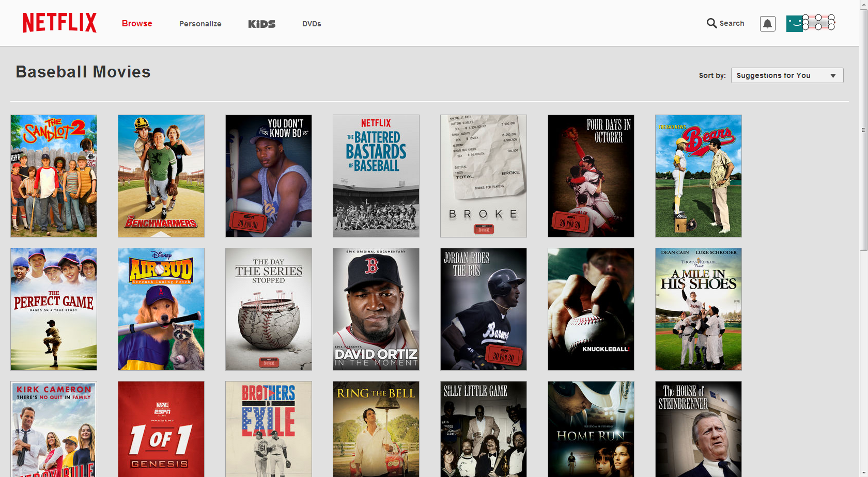Open the Personalize section
Image resolution: width=868 pixels, height=477 pixels.
pyautogui.click(x=200, y=24)
